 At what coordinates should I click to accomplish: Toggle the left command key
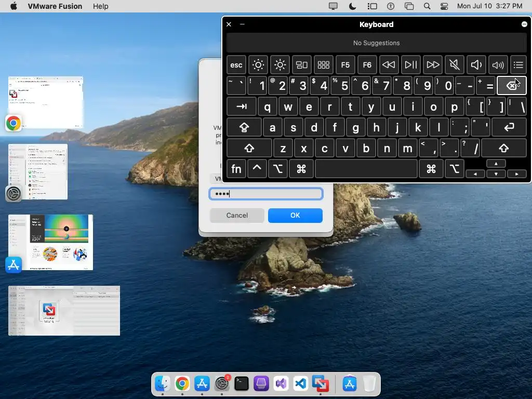pyautogui.click(x=301, y=169)
